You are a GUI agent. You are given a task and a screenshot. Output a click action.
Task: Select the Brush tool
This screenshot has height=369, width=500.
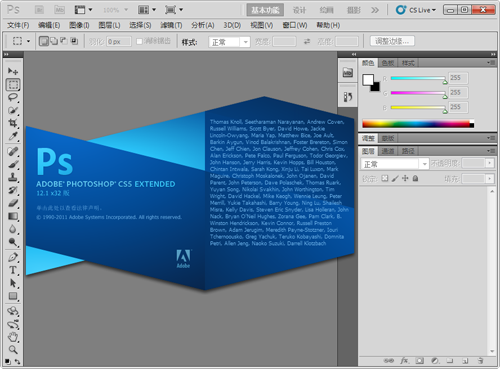[x=13, y=164]
